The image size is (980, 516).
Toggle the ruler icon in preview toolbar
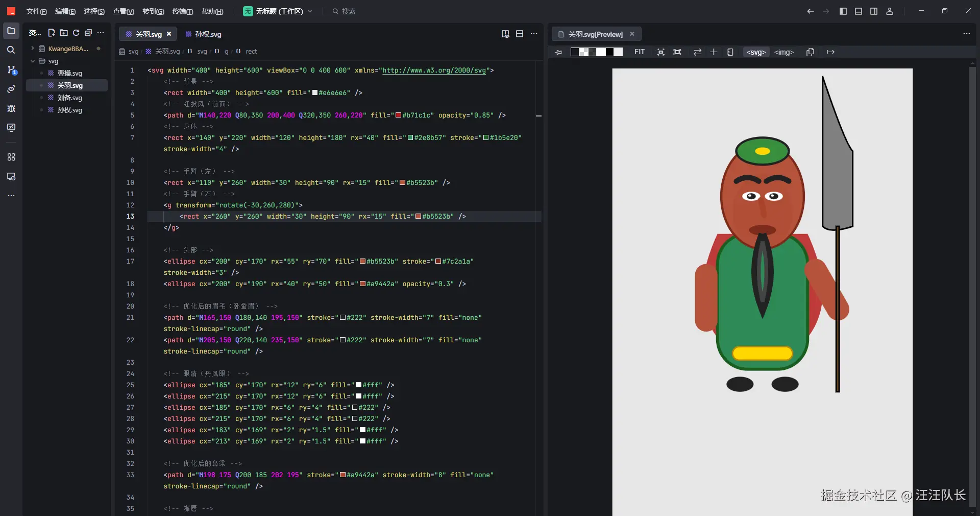pos(730,52)
